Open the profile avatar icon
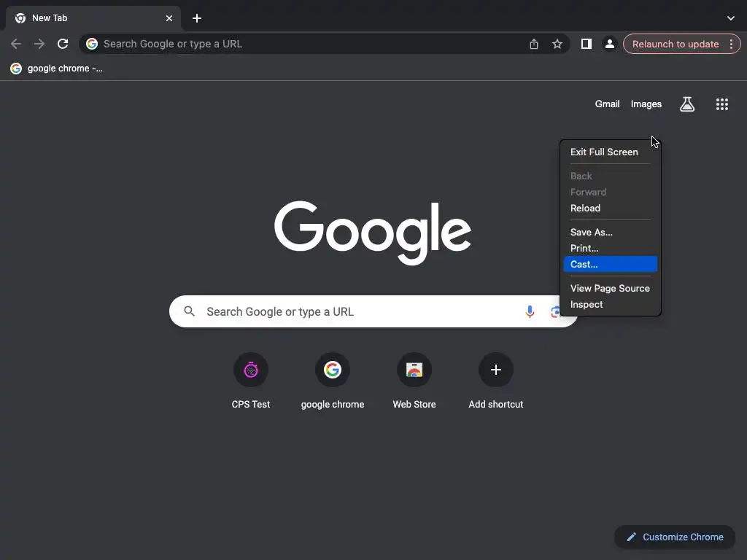 [609, 44]
